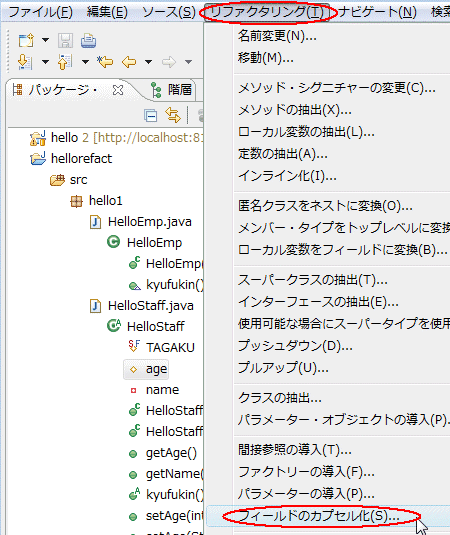Select HelloStaff.java file in tree
The width and height of the screenshot is (450, 535).
(142, 306)
